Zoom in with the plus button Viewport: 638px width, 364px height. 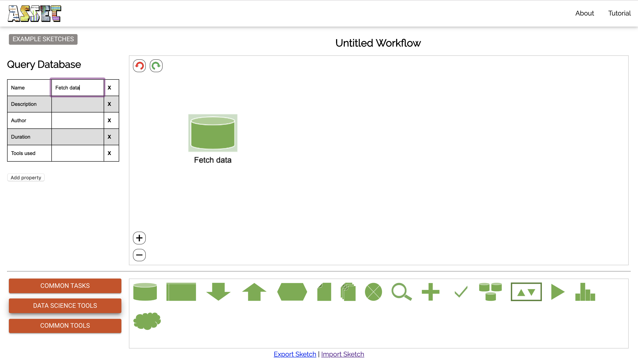pyautogui.click(x=139, y=238)
